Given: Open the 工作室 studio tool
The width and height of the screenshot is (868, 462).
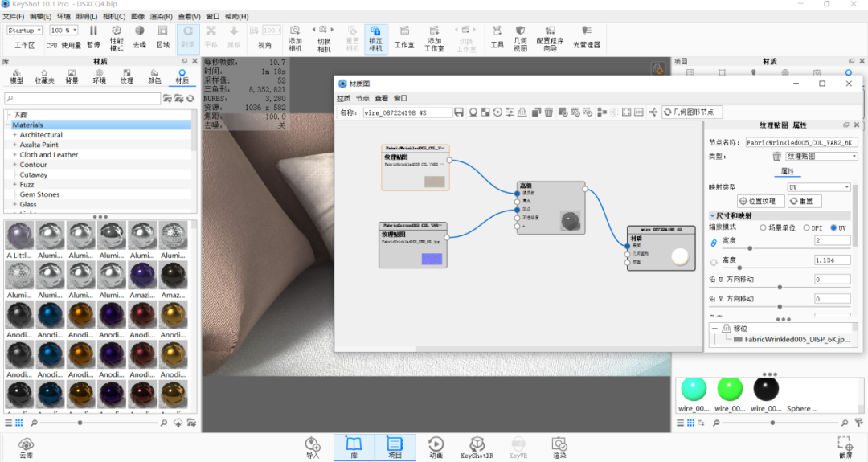Looking at the screenshot, I should (x=404, y=37).
